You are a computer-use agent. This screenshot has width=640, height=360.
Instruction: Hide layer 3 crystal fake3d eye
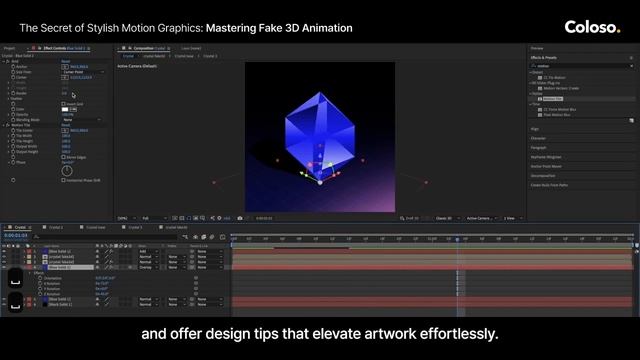pyautogui.click(x=4, y=262)
